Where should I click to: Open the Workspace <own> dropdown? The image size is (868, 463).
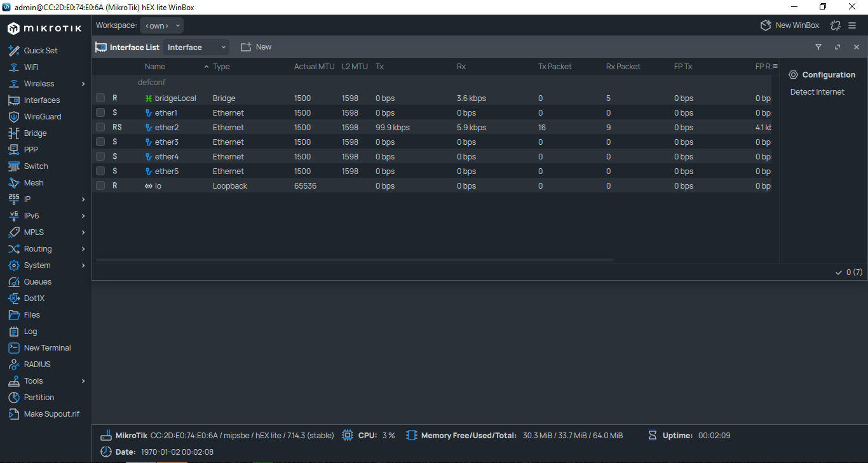click(162, 25)
